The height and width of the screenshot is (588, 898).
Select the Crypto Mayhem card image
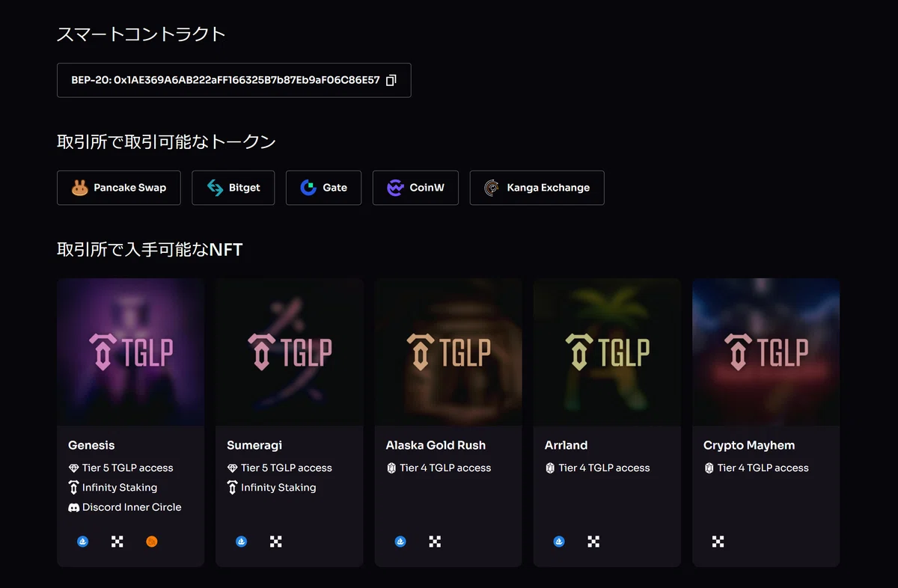[x=766, y=352]
